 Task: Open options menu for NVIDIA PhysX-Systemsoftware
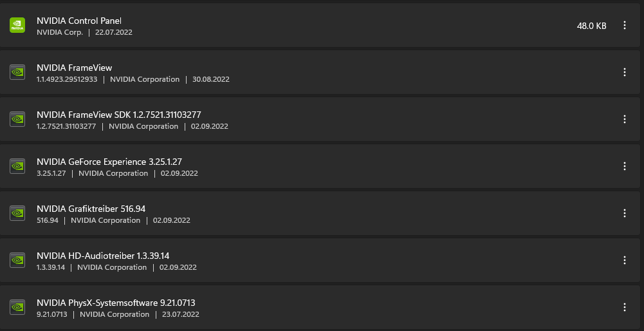click(x=624, y=307)
